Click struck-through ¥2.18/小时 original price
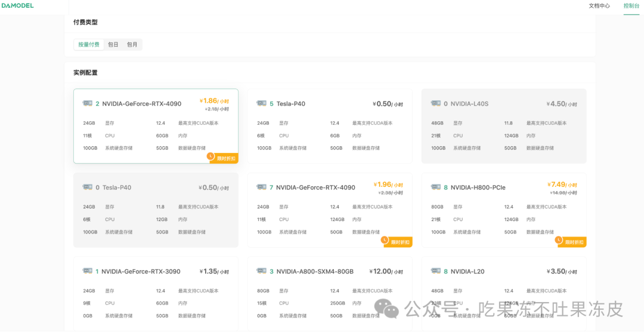Image resolution: width=644 pixels, height=335 pixels. point(217,109)
